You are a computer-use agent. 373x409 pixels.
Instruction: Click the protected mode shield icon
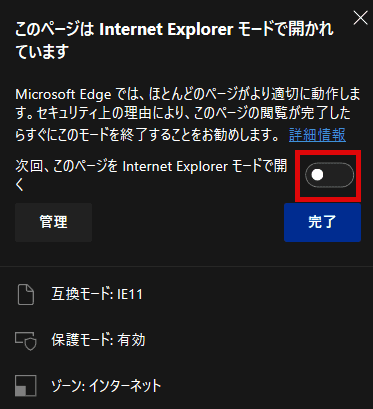coord(26,341)
